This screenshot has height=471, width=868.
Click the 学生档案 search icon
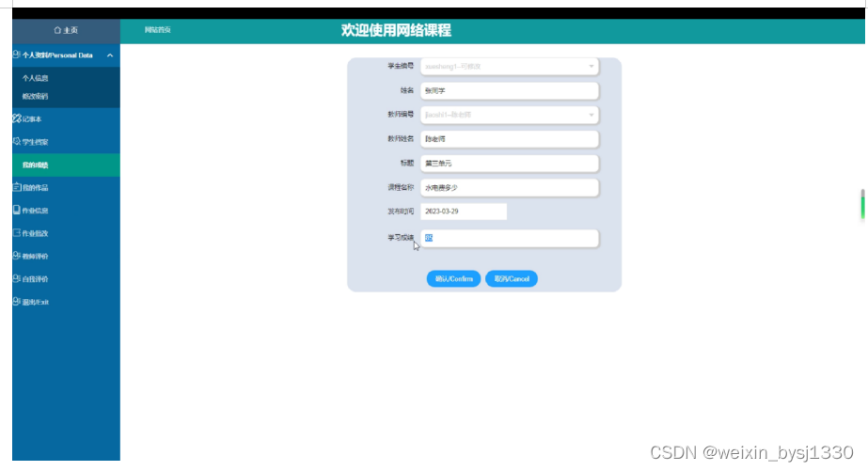pyautogui.click(x=17, y=141)
